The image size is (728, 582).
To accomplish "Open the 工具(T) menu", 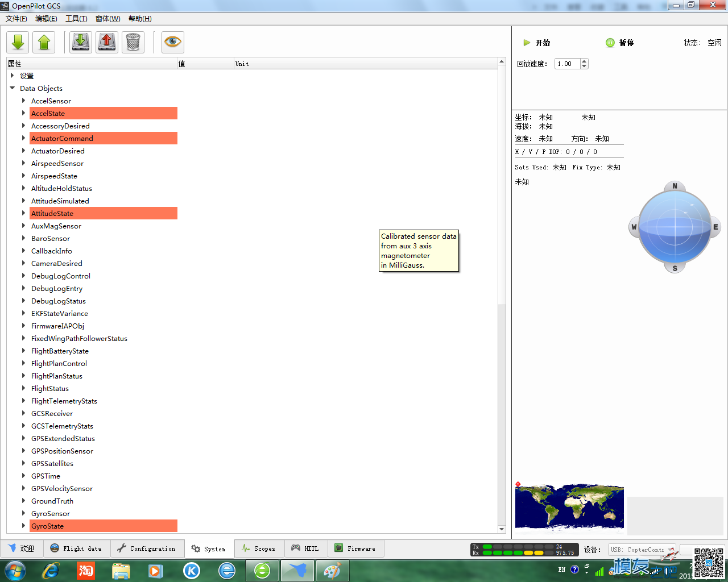I will (76, 19).
